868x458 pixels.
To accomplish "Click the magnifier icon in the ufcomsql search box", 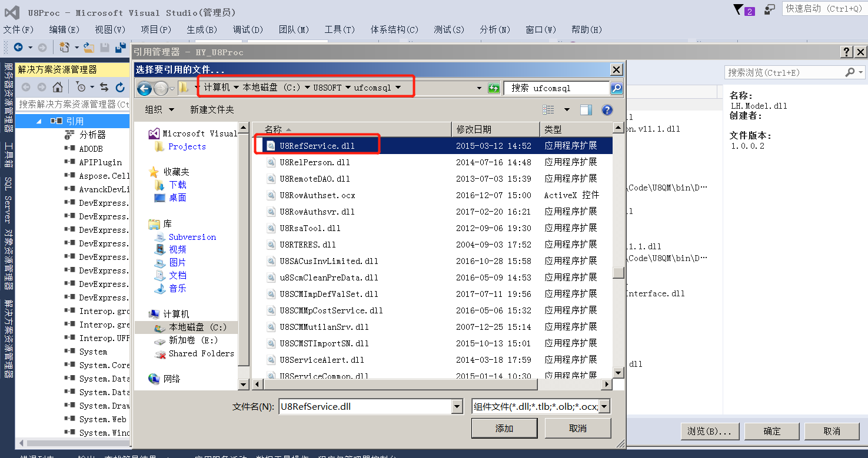I will 616,88.
